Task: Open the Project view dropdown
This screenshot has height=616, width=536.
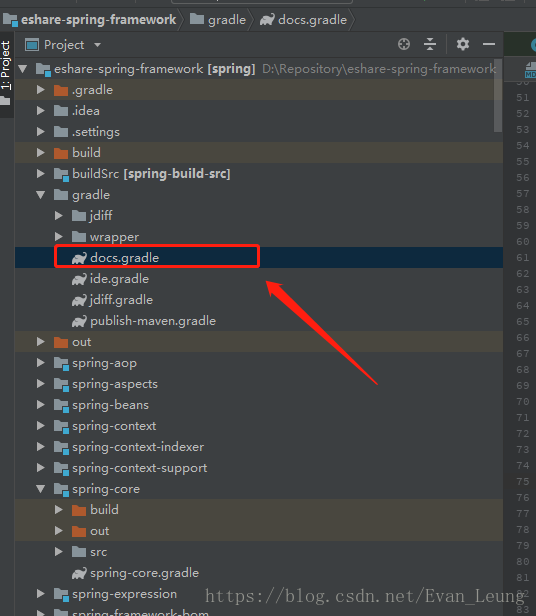Action: pyautogui.click(x=97, y=45)
